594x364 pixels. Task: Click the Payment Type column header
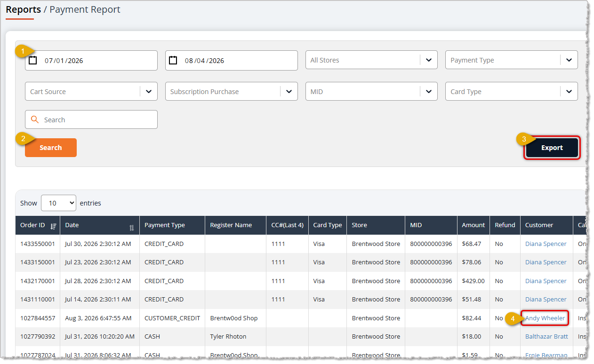(x=172, y=225)
